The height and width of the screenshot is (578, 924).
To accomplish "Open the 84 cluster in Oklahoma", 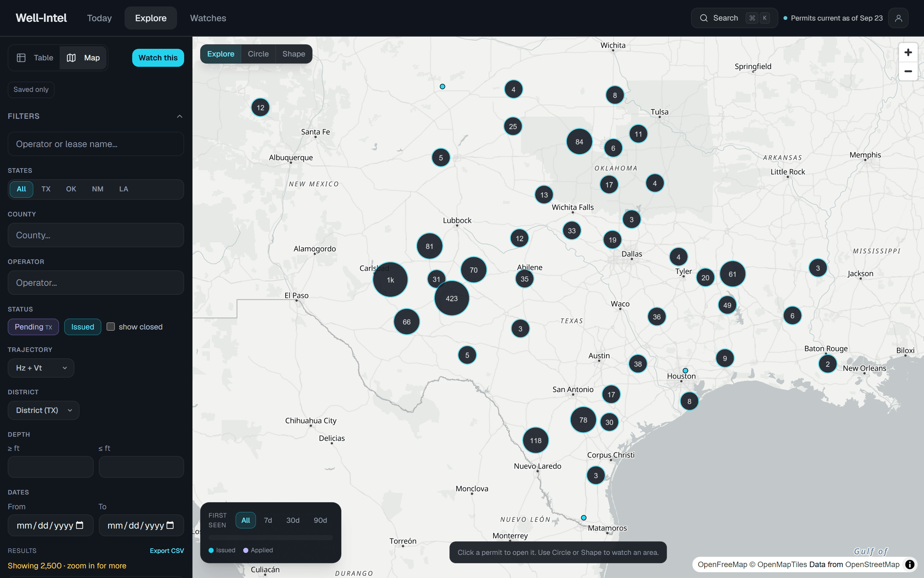I will [579, 142].
